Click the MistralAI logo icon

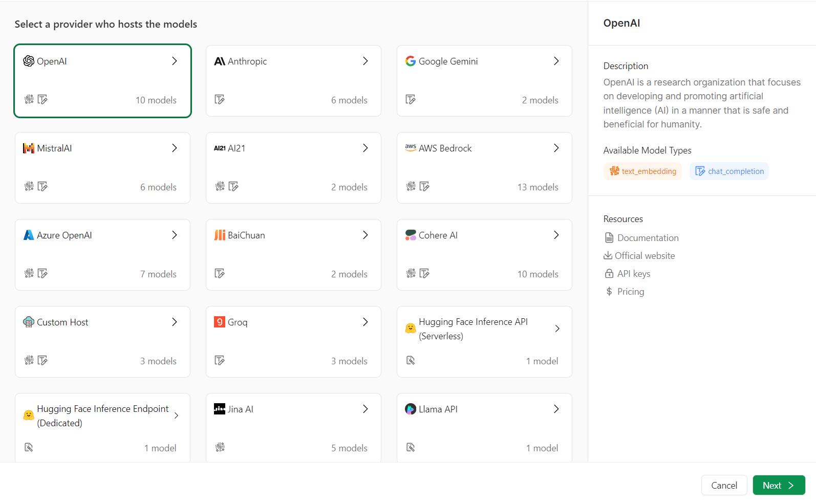pyautogui.click(x=29, y=148)
